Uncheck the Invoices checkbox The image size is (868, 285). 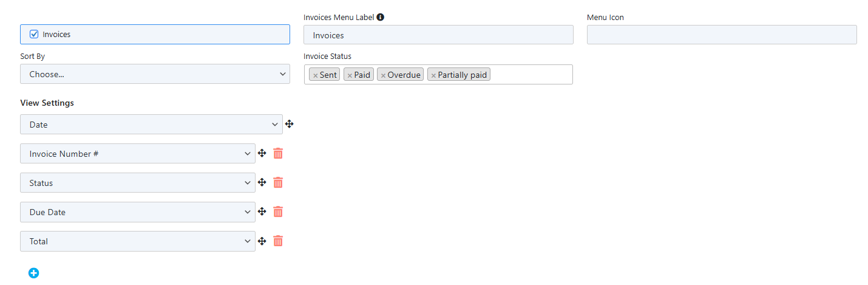tap(34, 35)
